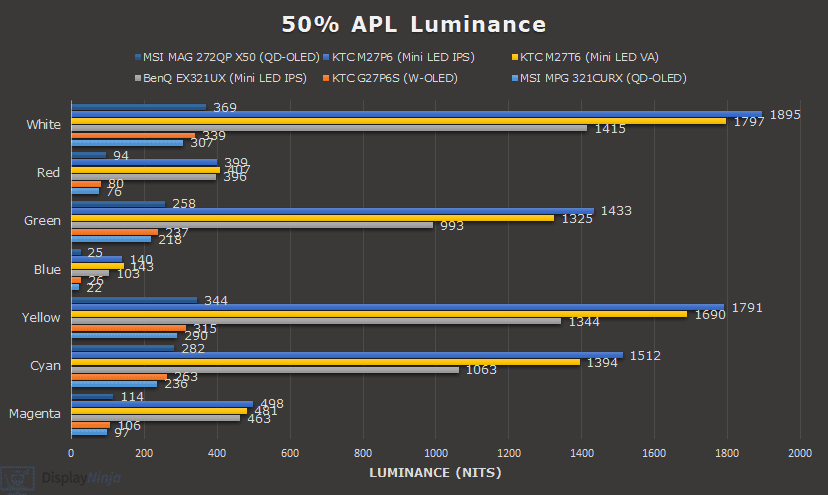The width and height of the screenshot is (828, 495).
Task: Click the MSI MPG 321CURX legend swatch
Action: tap(515, 78)
